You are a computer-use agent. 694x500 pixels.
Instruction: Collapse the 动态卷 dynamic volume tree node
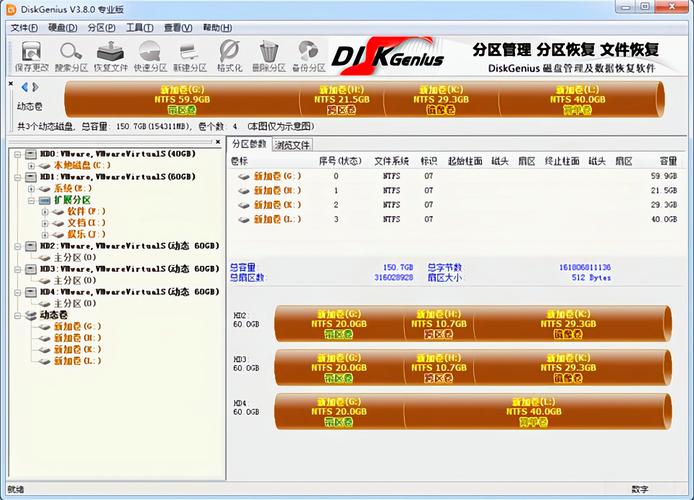(x=18, y=315)
